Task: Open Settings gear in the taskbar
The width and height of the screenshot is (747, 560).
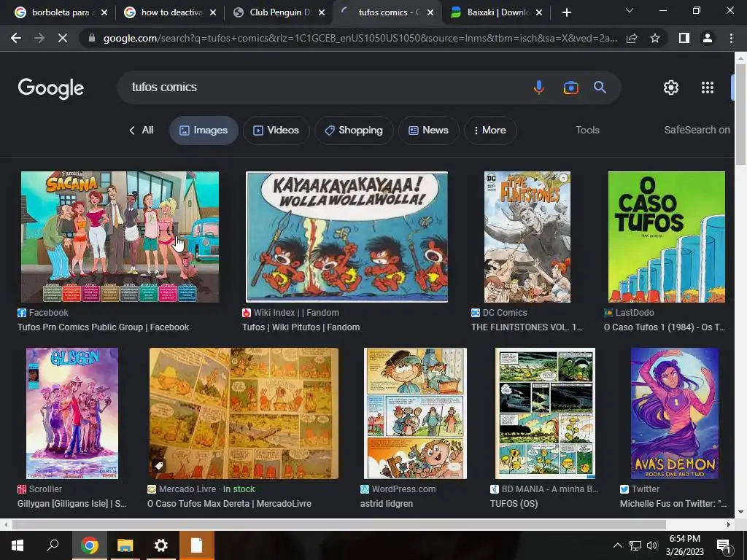Action: [x=161, y=545]
